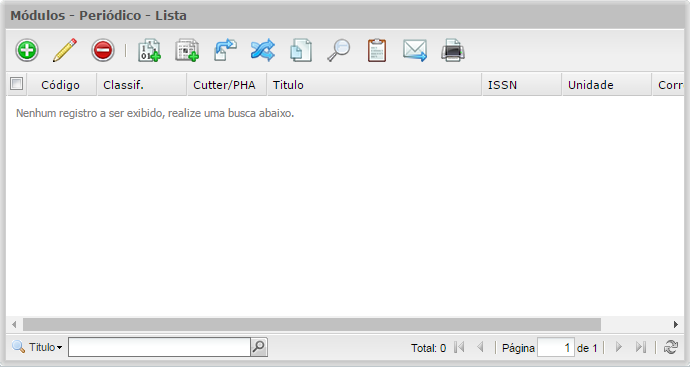Click the blue shuffle arrows icon
Viewport: 690px width, 367px height.
(263, 50)
